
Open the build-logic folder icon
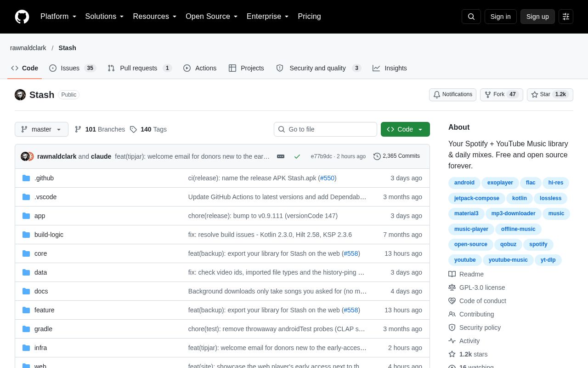(x=26, y=235)
